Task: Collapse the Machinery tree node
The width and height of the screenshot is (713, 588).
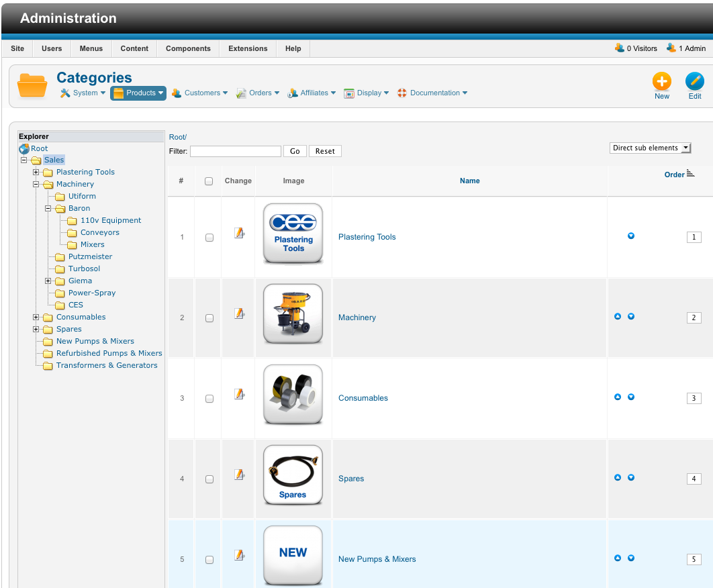Action: [36, 184]
